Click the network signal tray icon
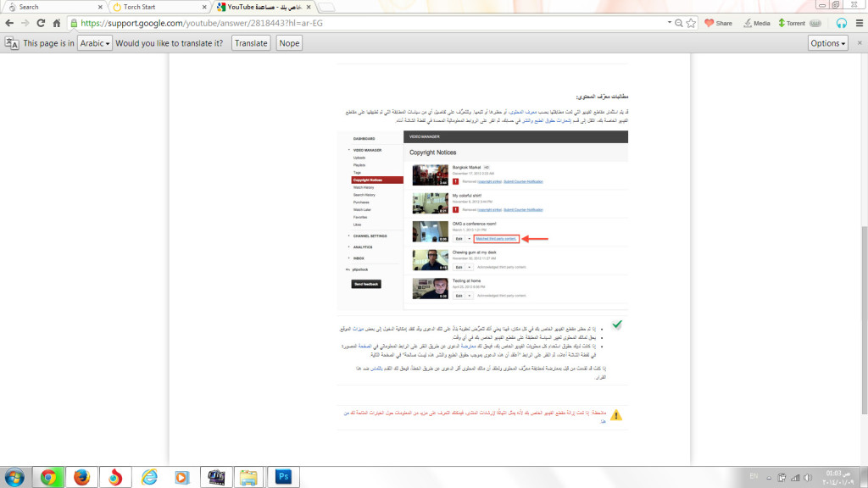 (795, 478)
